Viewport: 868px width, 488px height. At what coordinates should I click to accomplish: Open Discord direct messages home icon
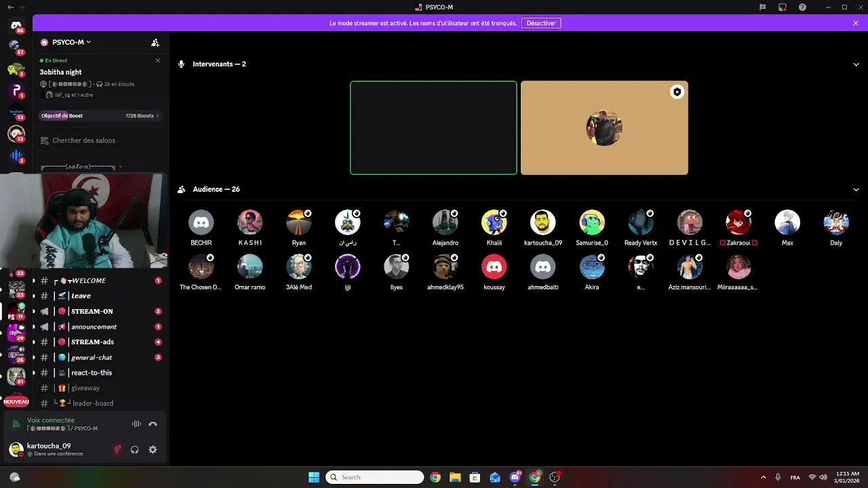click(16, 26)
